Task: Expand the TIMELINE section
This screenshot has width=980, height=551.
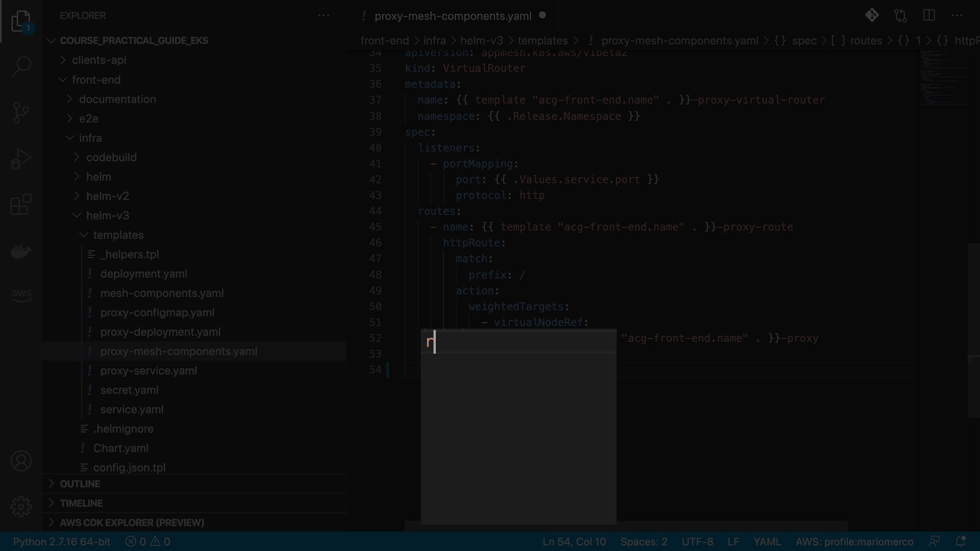Action: 81,503
